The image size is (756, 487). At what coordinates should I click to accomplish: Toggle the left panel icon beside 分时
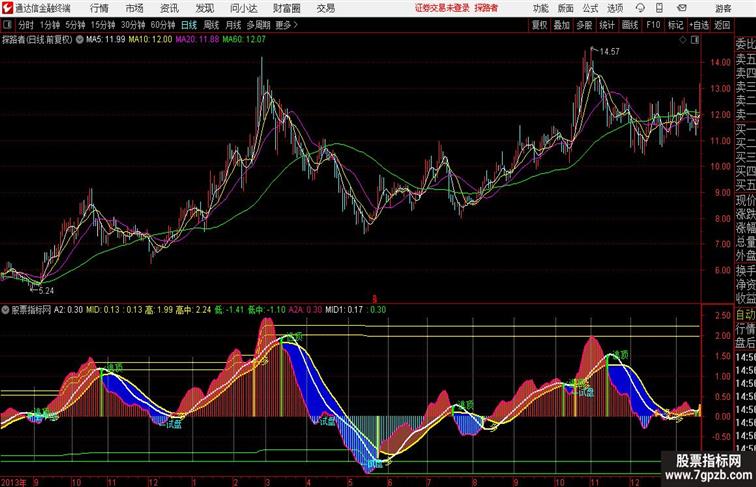point(7,25)
